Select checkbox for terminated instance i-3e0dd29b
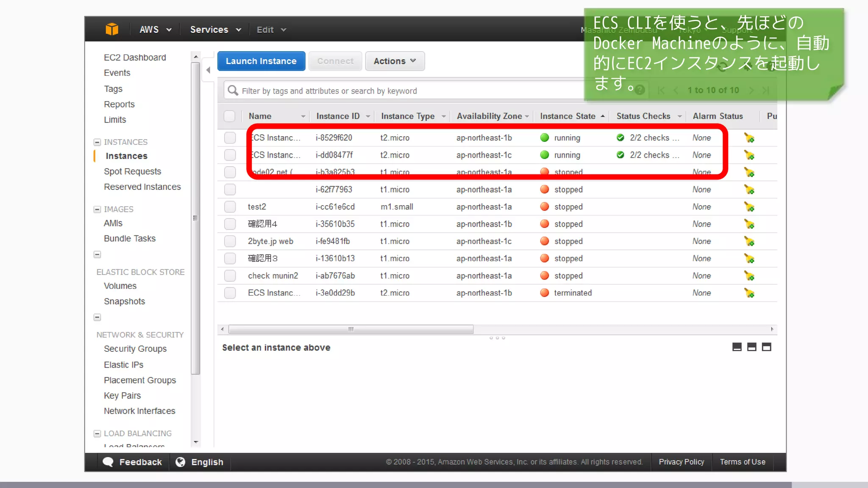Image resolution: width=868 pixels, height=488 pixels. 230,293
